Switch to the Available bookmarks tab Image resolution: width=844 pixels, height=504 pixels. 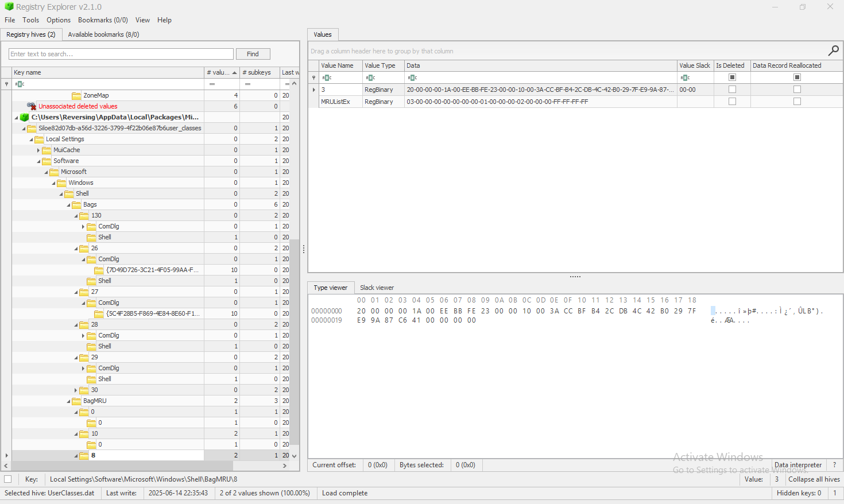coord(103,34)
